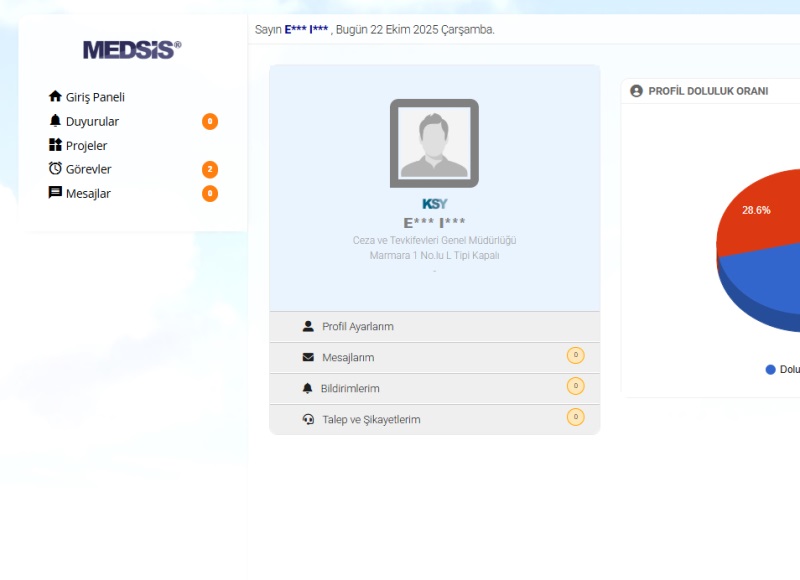Toggle the blue Dolu legend marker
800x580 pixels.
[770, 369]
